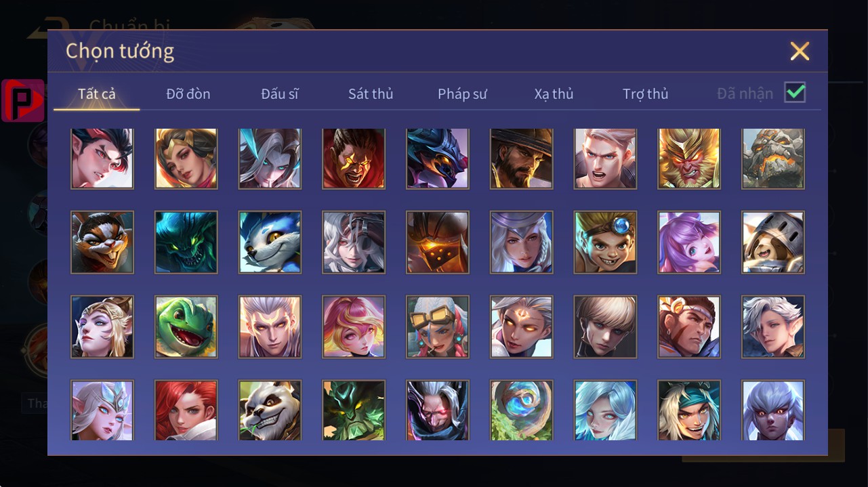Toggle the Đã nhận checkbox
868x487 pixels.
pyautogui.click(x=795, y=92)
